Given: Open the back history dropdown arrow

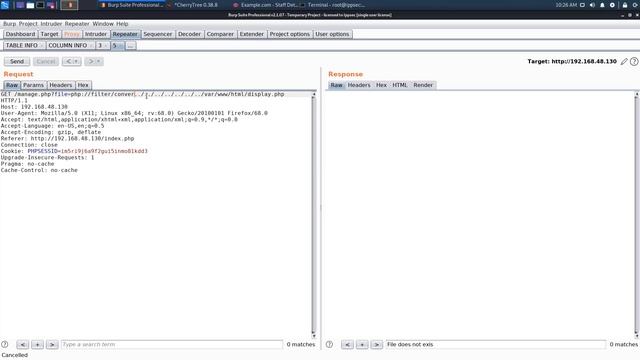Looking at the screenshot, I should 76,61.
